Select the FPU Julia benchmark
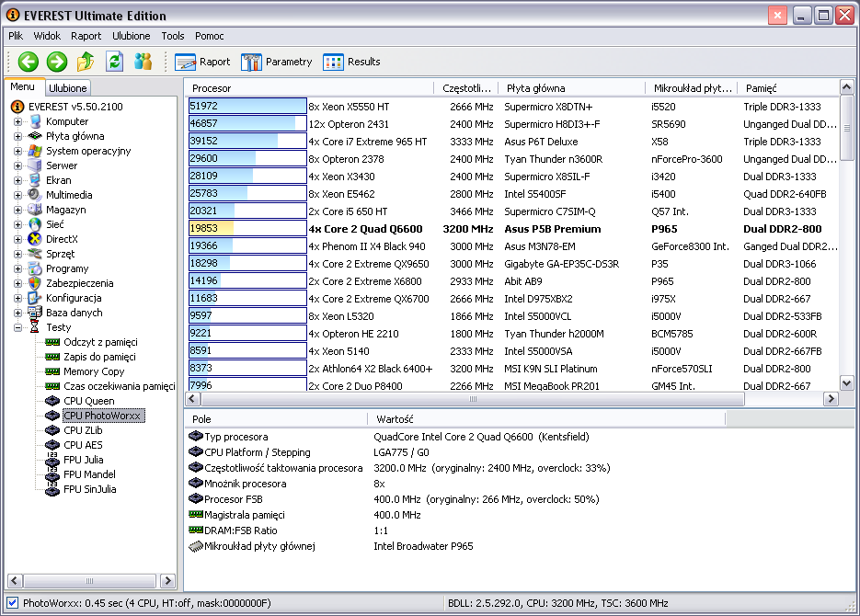Viewport: 860px width, 616px height. click(x=83, y=460)
